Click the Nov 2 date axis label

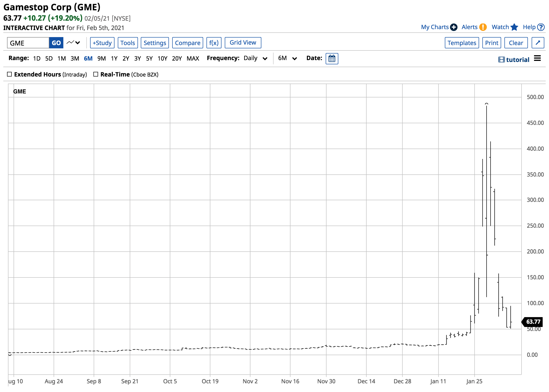[x=250, y=381]
